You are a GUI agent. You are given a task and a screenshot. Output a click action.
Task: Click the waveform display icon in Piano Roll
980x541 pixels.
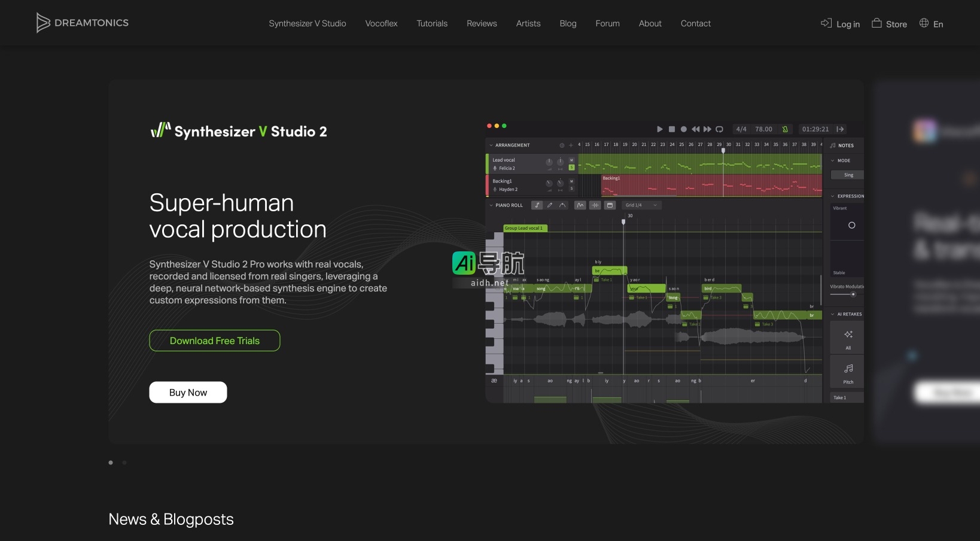(x=595, y=205)
